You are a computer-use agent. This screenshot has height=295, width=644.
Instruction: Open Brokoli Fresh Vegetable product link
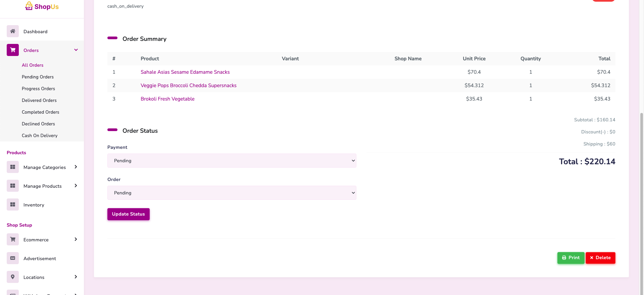[167, 99]
